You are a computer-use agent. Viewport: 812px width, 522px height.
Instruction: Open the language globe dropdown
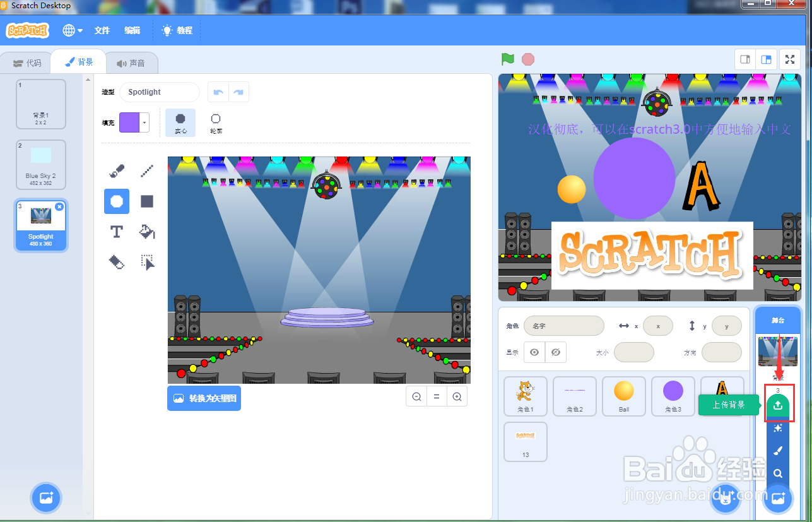(71, 30)
